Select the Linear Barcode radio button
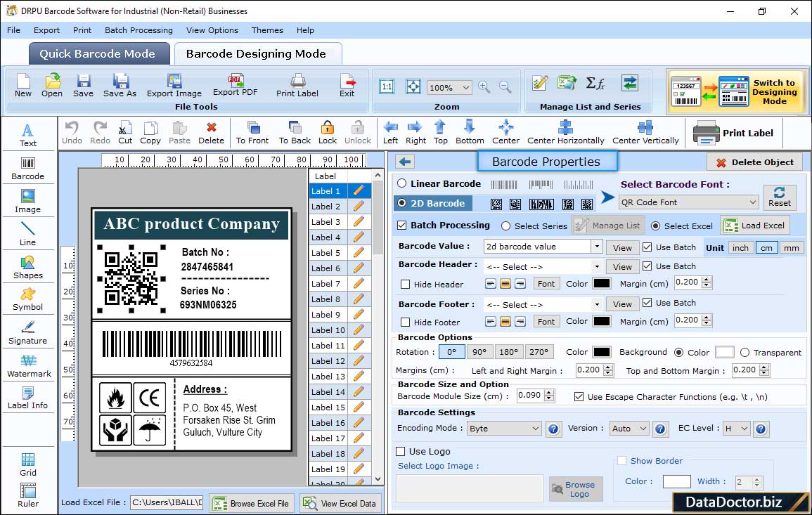Screen dimensions: 812x515 [402, 183]
